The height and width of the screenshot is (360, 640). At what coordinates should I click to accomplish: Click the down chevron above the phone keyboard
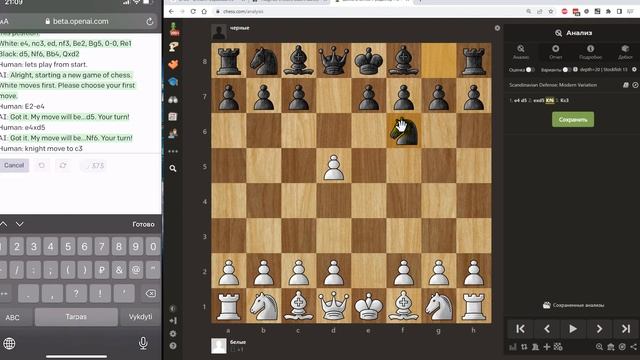(20, 224)
